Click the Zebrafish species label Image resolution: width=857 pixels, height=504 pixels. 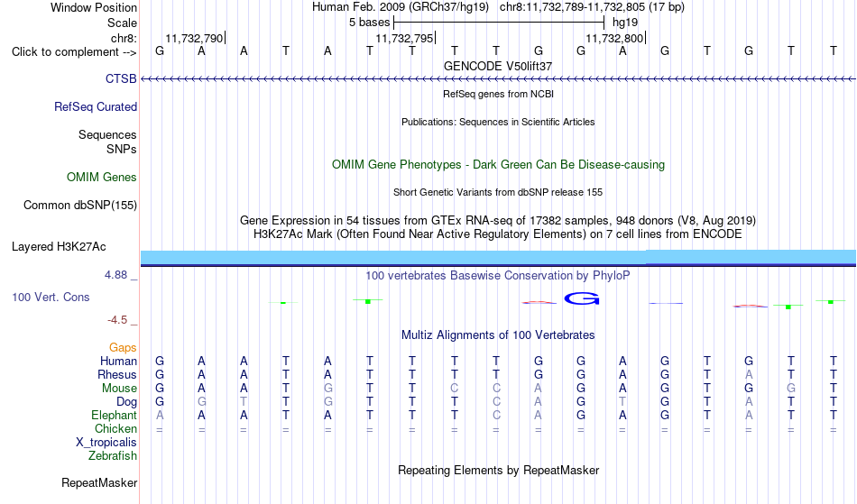(x=113, y=455)
